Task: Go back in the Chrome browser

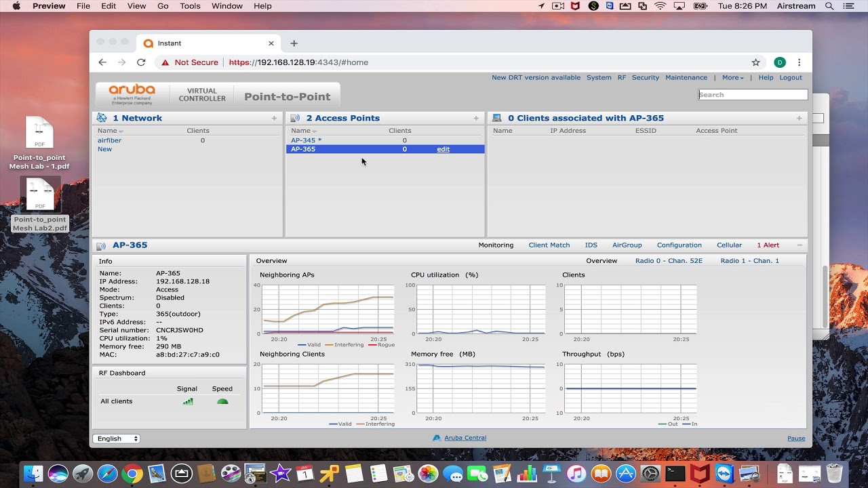Action: click(102, 62)
